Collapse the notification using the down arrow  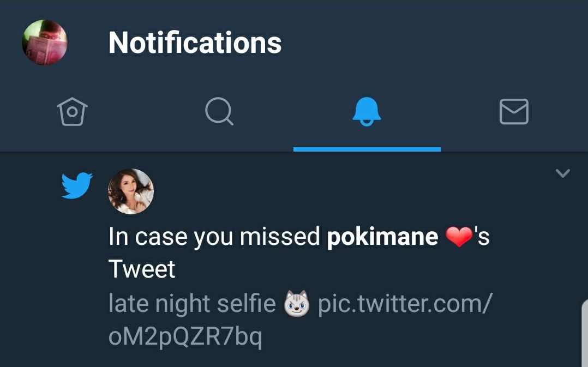pyautogui.click(x=562, y=173)
